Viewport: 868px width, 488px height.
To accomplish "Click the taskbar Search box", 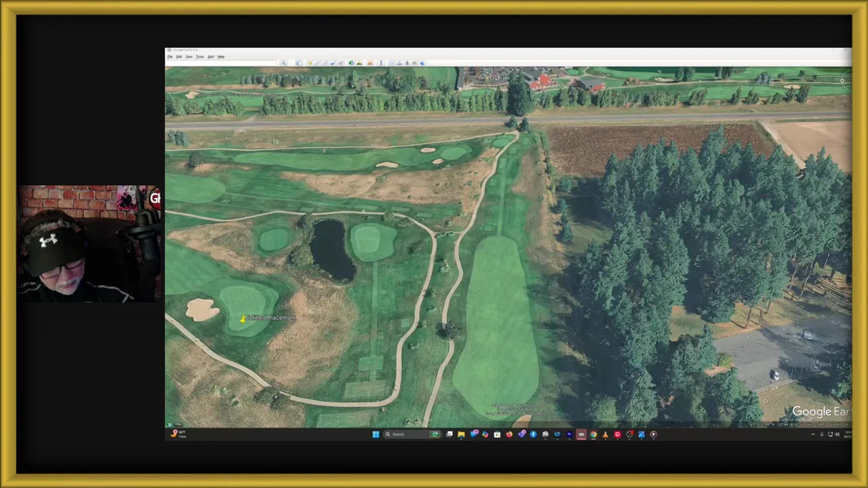I will pyautogui.click(x=412, y=434).
